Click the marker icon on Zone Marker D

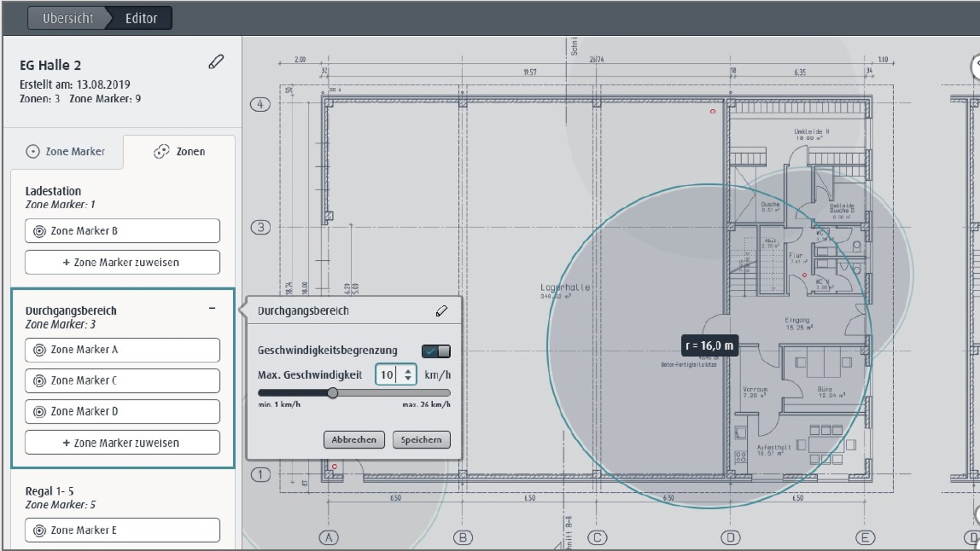[38, 411]
